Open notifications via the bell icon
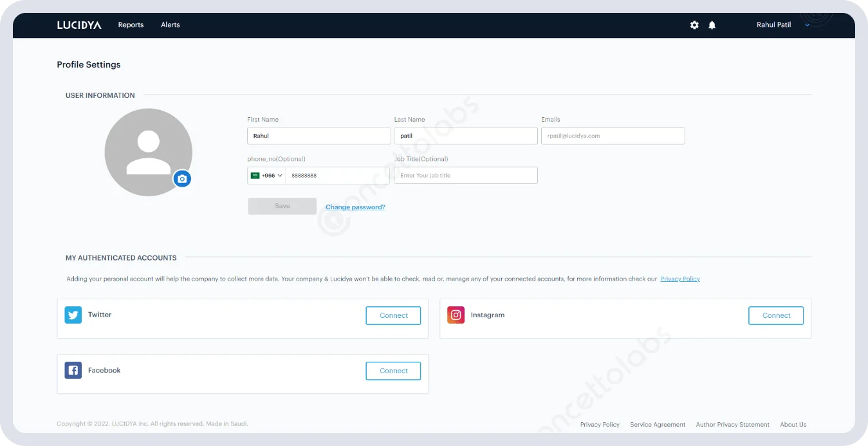 coord(712,24)
